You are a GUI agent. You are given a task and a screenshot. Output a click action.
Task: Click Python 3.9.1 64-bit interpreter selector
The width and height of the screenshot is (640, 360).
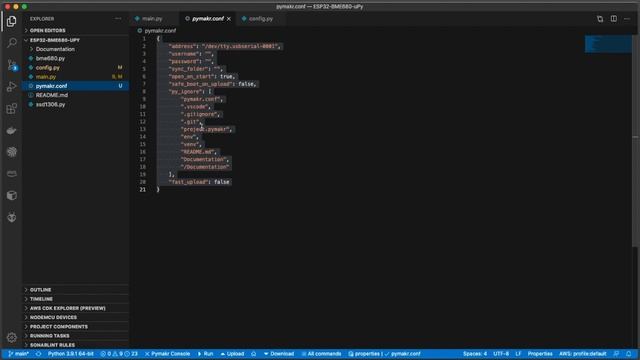click(x=71, y=354)
